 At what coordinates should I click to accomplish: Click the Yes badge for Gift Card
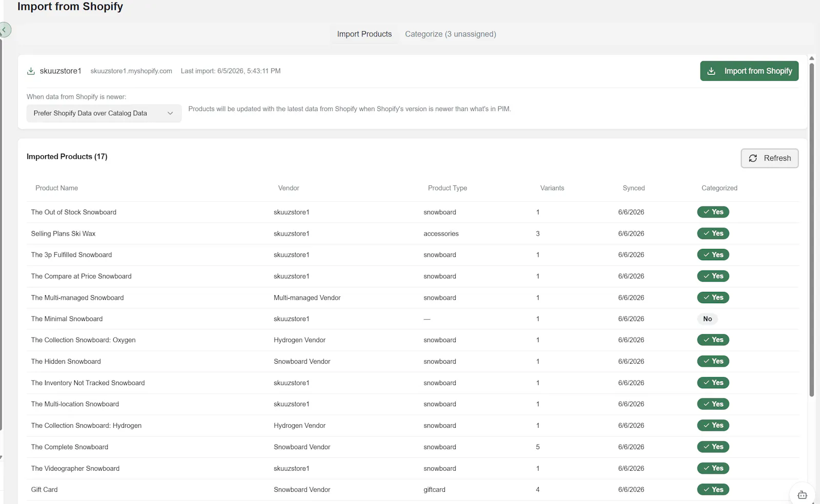(x=713, y=490)
